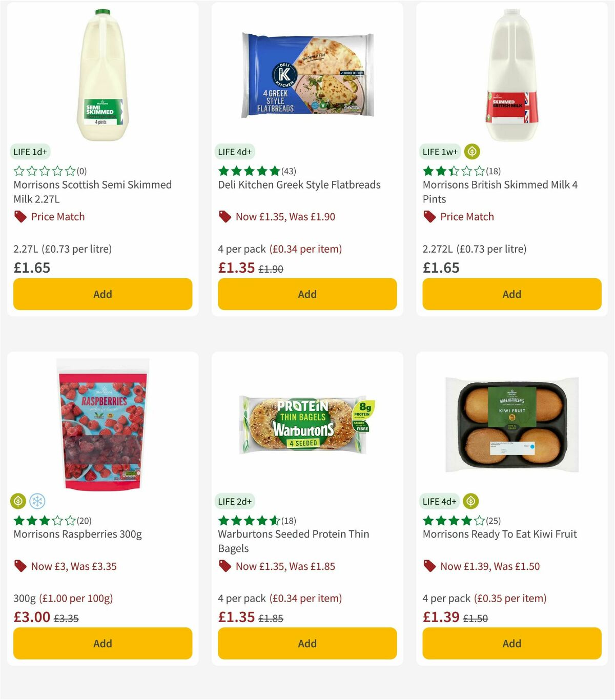Click the star rating for Morrisons Raspberries
Screen dimensions: 615x700
pyautogui.click(x=43, y=520)
